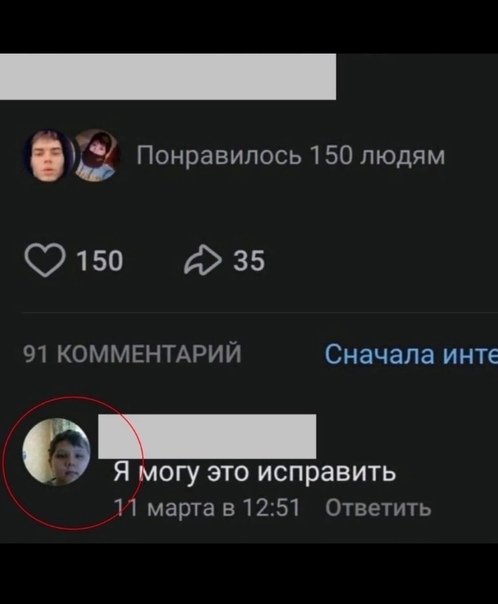498x604 pixels.
Task: Tap the number 91 in comments header
Action: pos(35,354)
